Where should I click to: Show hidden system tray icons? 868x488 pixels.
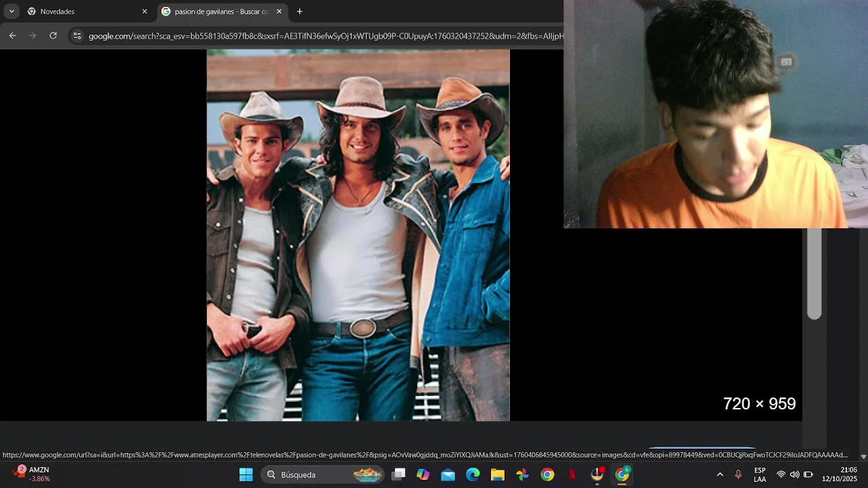[x=720, y=474]
